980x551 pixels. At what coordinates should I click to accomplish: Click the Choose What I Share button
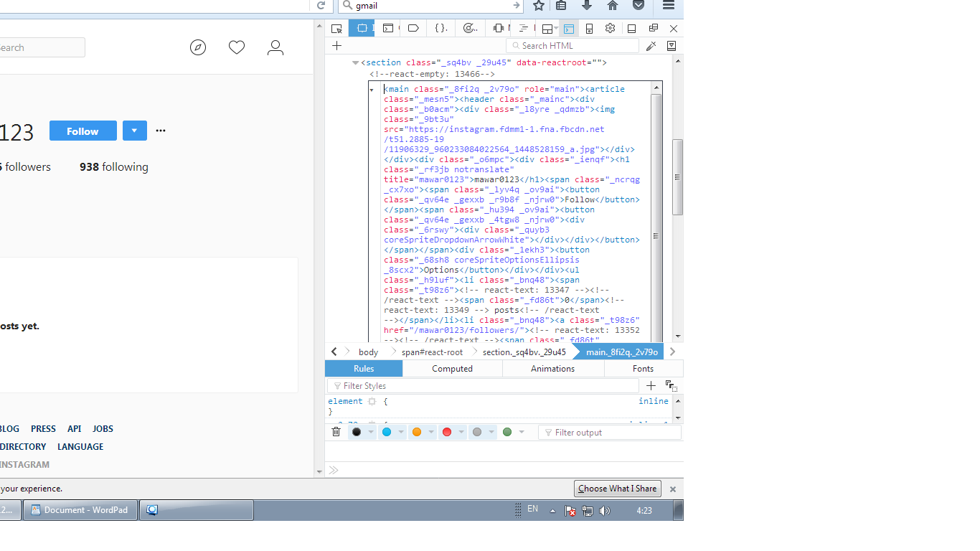(x=617, y=489)
